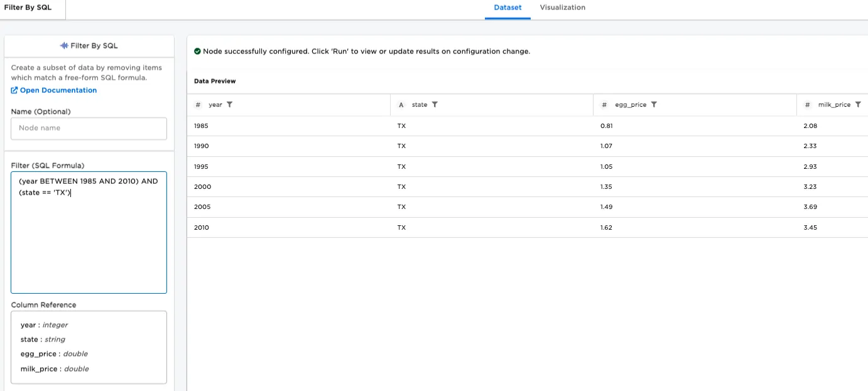Click the 2010 row's milk_price value 3.45

810,227
